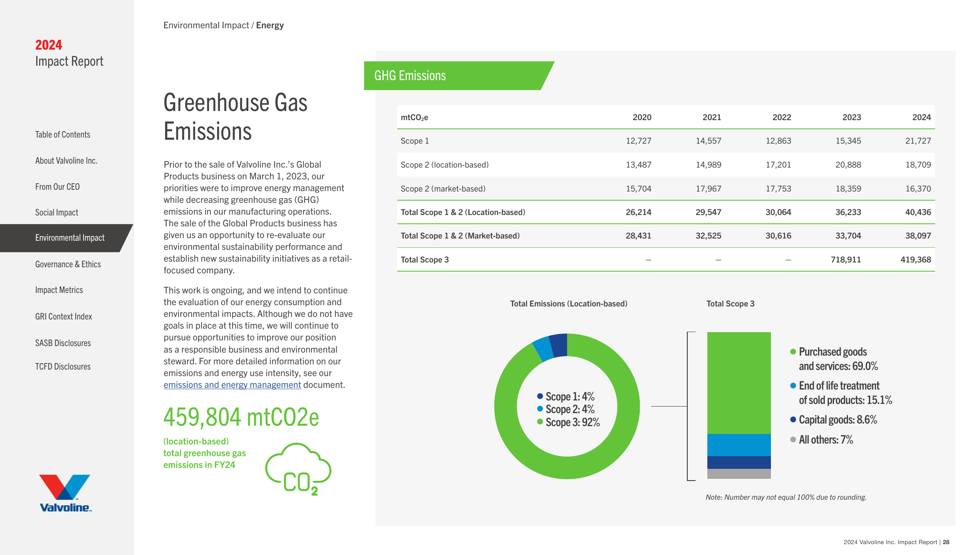Go to Impact Metrics section
This screenshot has width=980, height=555.
click(59, 290)
